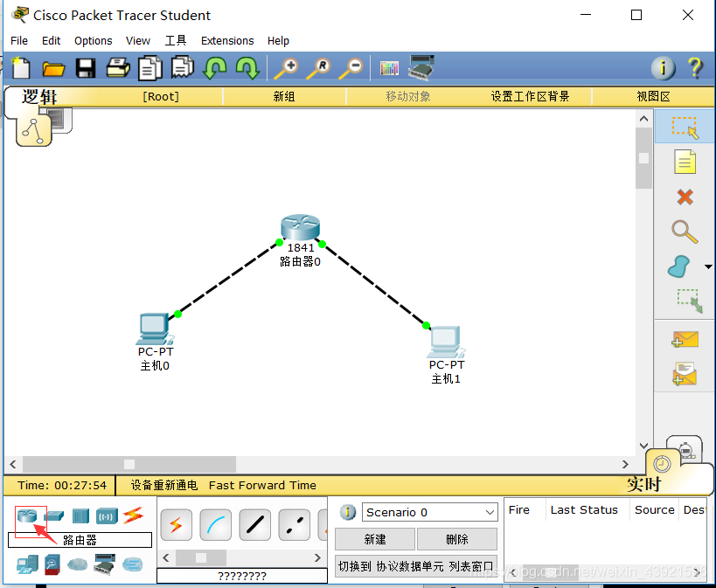Select PC 主机1 on the canvas
The image size is (716, 588).
(x=446, y=342)
